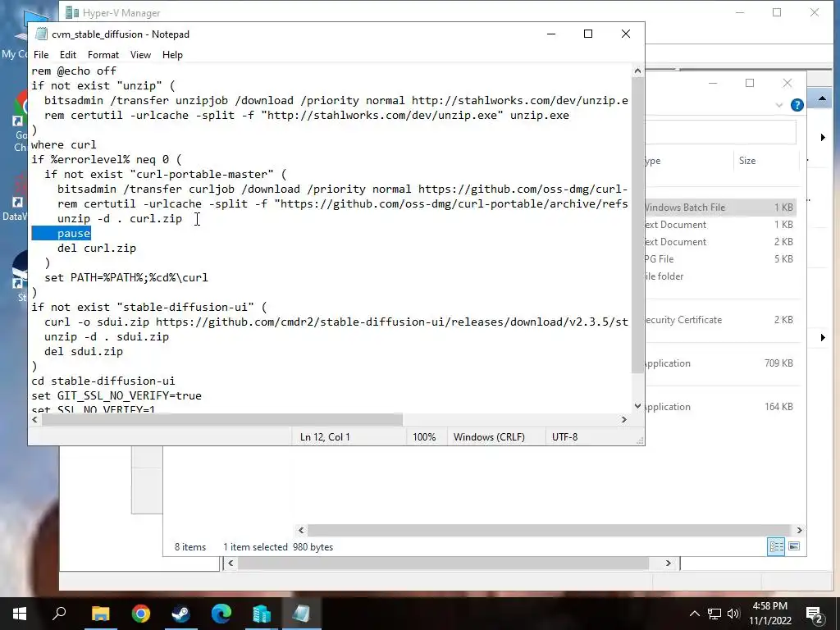The image size is (840, 630).
Task: Click the Explorer file-list horizontal scrollbar thumb
Action: (x=549, y=531)
